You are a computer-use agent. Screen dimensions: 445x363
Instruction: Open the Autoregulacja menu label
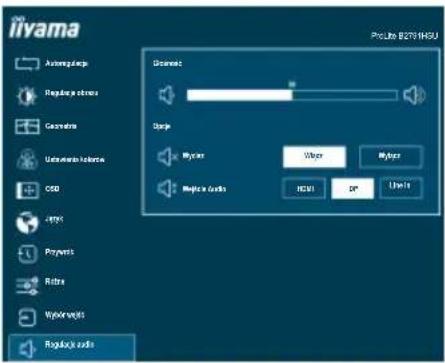coord(67,63)
